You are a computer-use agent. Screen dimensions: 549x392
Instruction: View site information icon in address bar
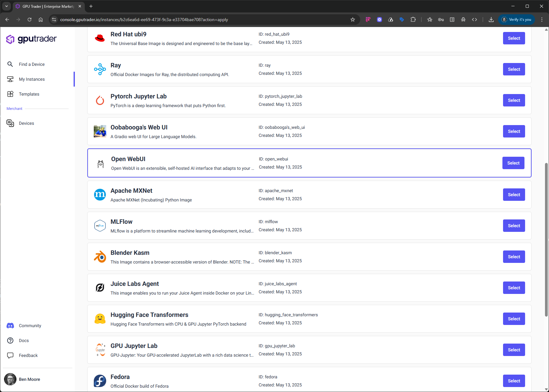pyautogui.click(x=54, y=20)
